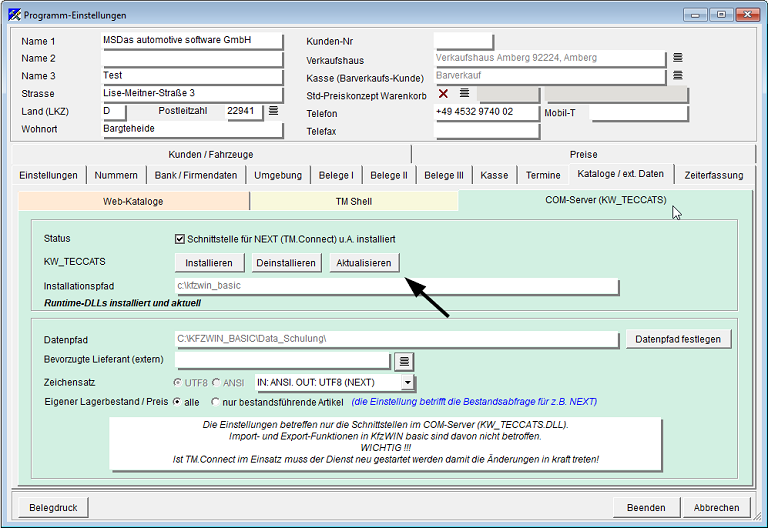Open Preise tab group
Image resolution: width=768 pixels, height=528 pixels.
[x=583, y=154]
